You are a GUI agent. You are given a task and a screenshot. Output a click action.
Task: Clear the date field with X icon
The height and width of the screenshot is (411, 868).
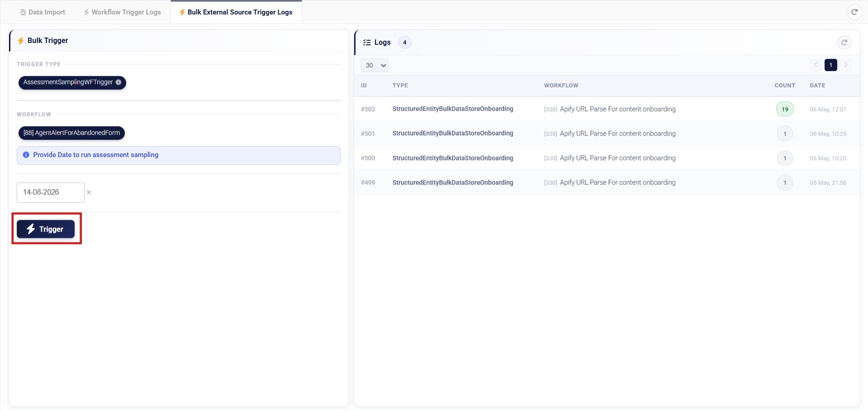pyautogui.click(x=89, y=192)
